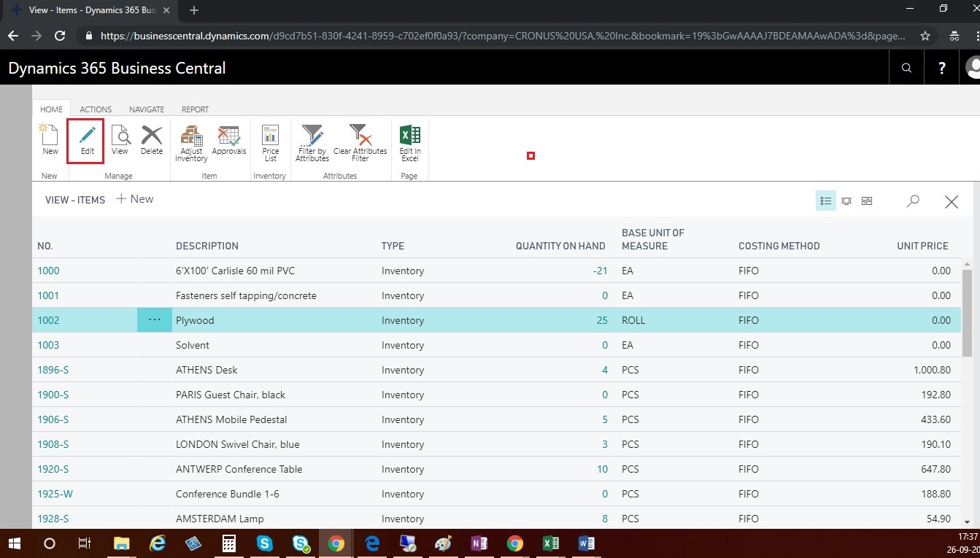Switch to tall tiles view icon
This screenshot has height=558, width=980.
tap(846, 201)
